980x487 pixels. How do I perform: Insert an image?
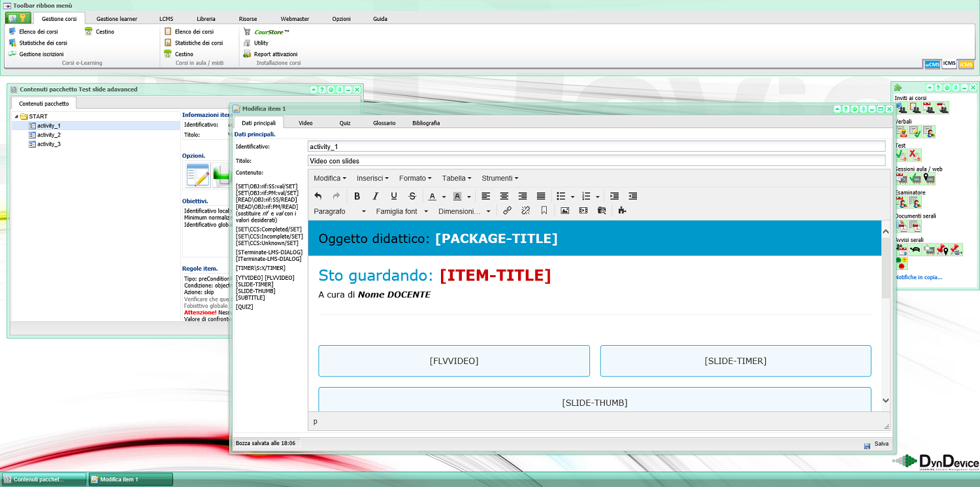[565, 210]
